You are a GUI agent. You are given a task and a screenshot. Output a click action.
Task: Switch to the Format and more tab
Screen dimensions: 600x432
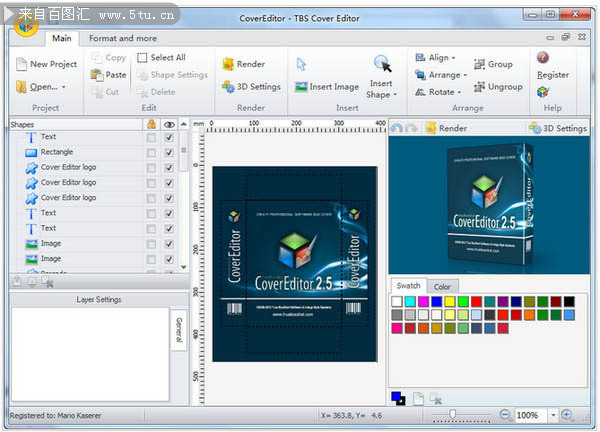(x=123, y=38)
